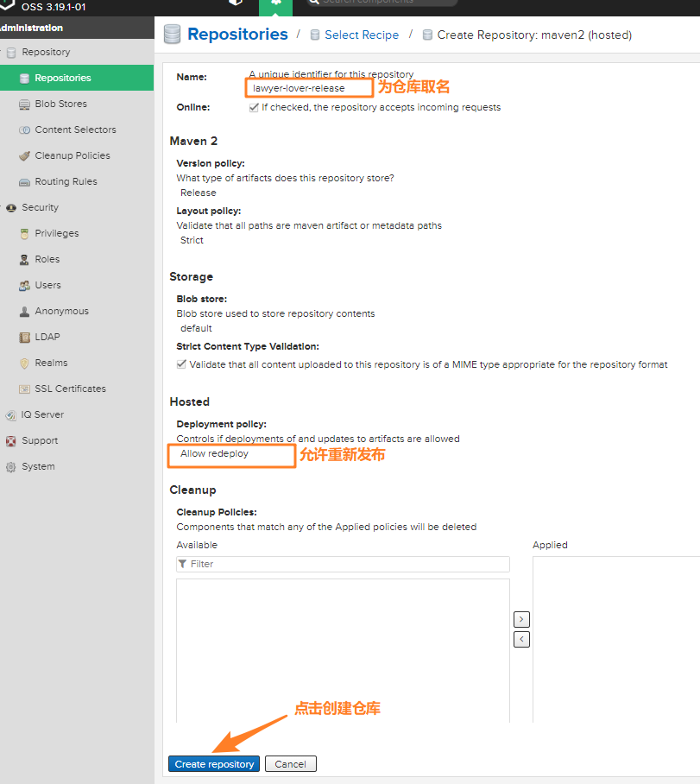Collapse the Repository tree section
This screenshot has height=784, width=700.
pyautogui.click(x=2, y=52)
